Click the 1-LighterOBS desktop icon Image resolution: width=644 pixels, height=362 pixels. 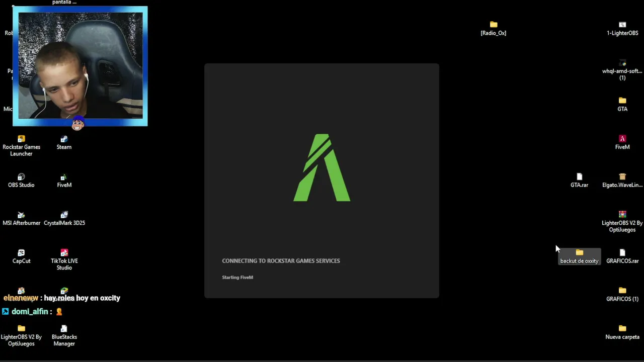click(x=622, y=29)
